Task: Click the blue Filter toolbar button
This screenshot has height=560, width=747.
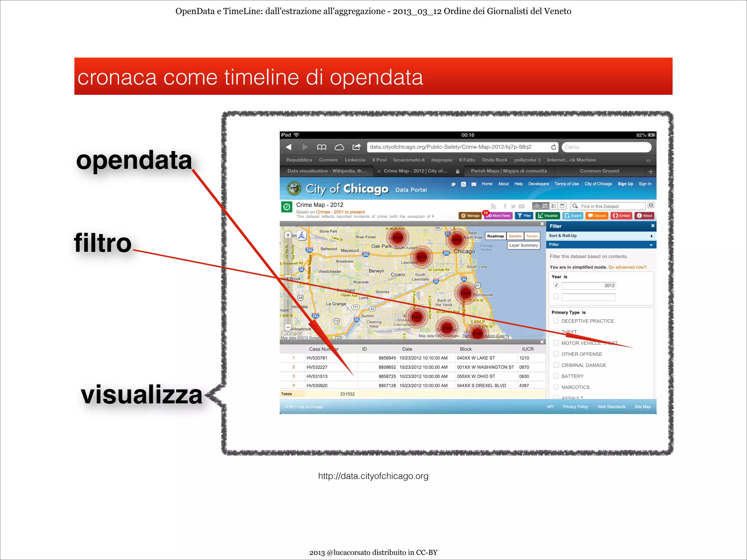Action: pyautogui.click(x=524, y=216)
